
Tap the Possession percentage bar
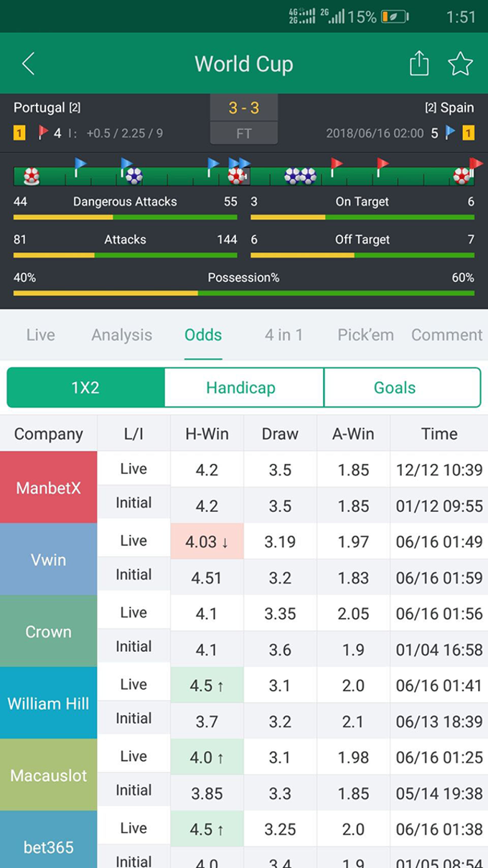[244, 293]
